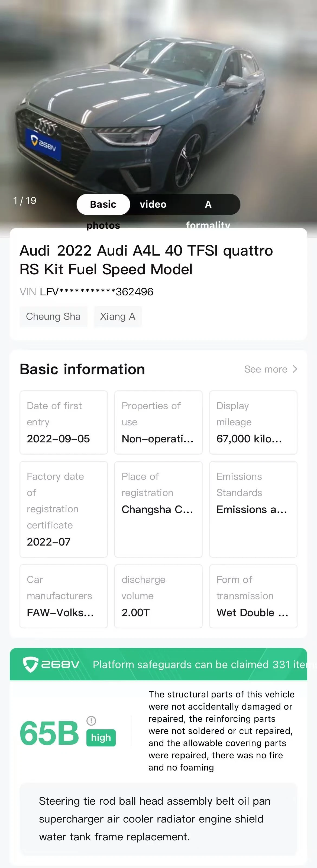Expand the See more chevron arrow
The height and width of the screenshot is (868, 317).
point(295,369)
